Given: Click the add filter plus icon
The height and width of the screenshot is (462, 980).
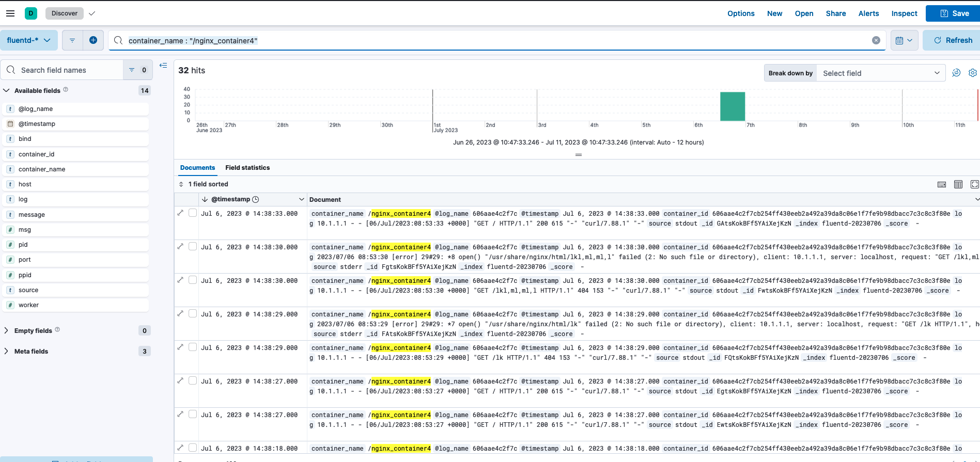Looking at the screenshot, I should pos(93,40).
